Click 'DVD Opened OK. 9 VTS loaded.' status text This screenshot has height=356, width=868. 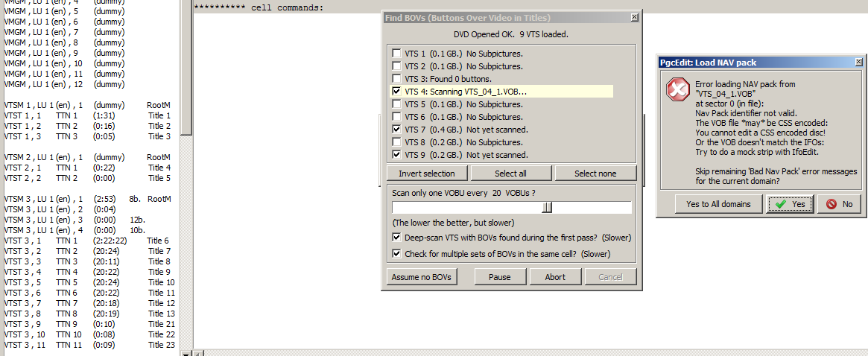[511, 34]
